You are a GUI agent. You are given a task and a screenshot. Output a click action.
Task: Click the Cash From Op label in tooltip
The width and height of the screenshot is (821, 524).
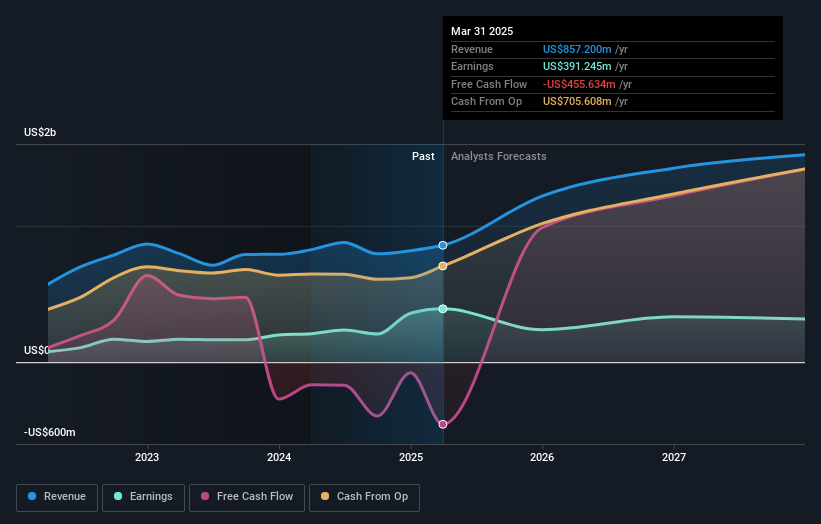click(486, 102)
